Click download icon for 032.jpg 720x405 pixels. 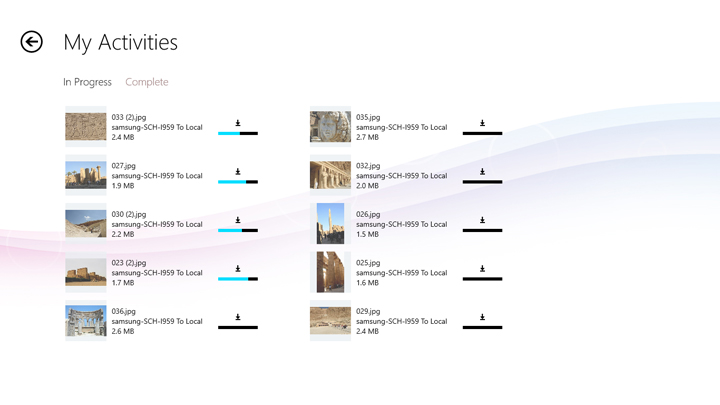coord(482,172)
